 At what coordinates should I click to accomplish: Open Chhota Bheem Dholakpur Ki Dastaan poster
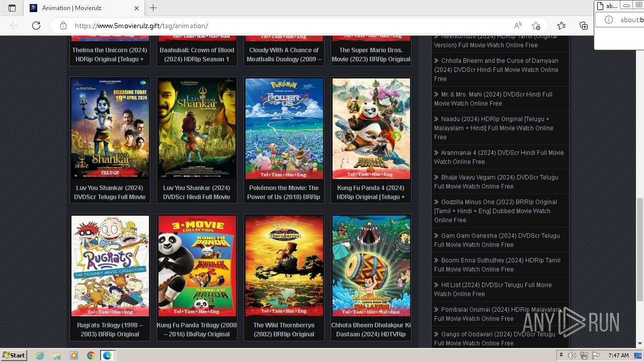tap(371, 266)
